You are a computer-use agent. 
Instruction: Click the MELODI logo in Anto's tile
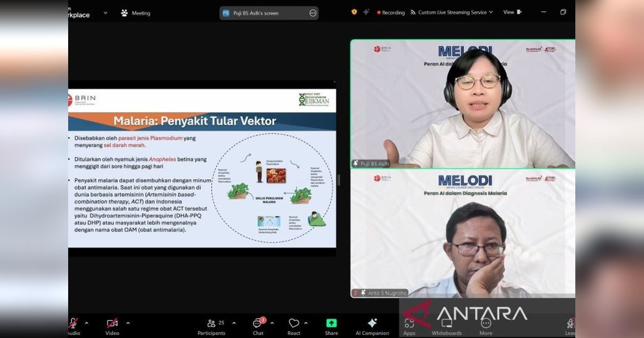(465, 181)
